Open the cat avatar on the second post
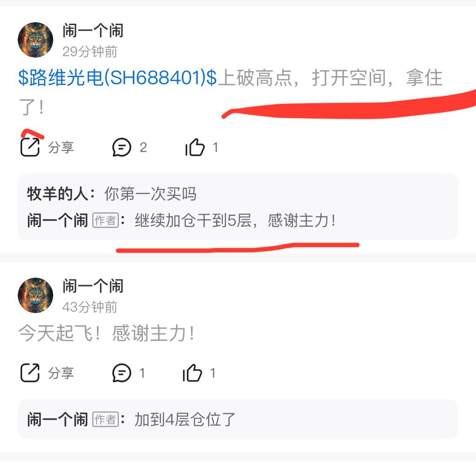Screen dimensions: 476x471 click(x=35, y=295)
